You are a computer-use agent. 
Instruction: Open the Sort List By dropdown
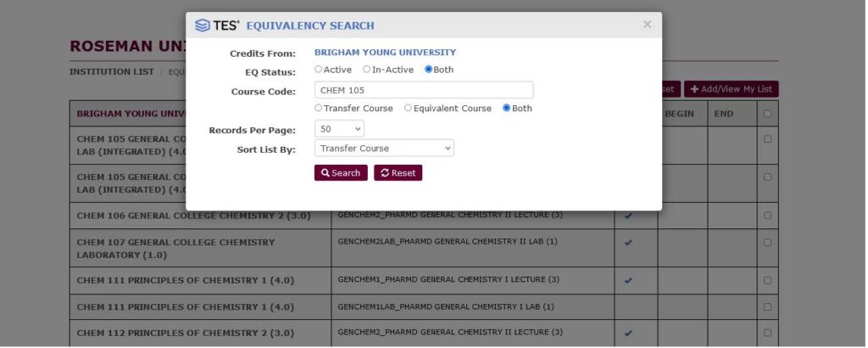click(384, 148)
